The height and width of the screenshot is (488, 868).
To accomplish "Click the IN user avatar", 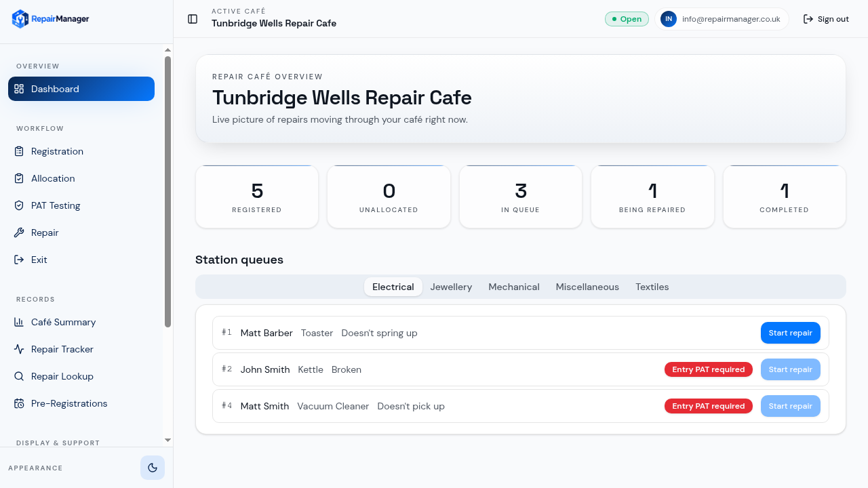I will pyautogui.click(x=669, y=19).
